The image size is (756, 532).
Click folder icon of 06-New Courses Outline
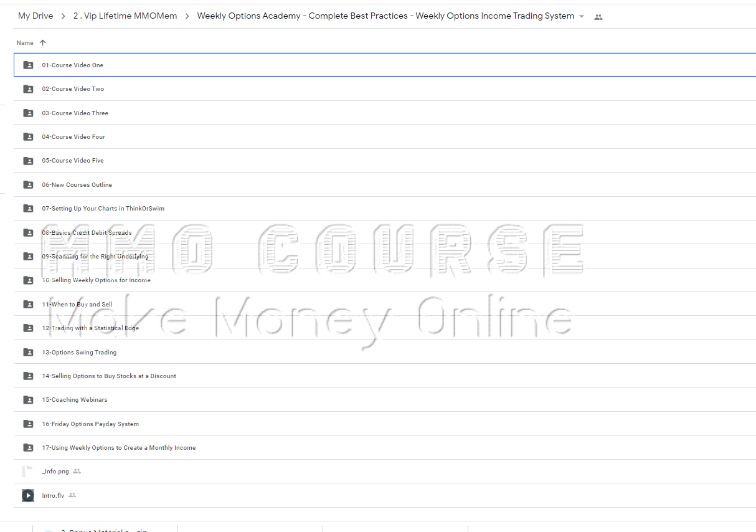28,184
